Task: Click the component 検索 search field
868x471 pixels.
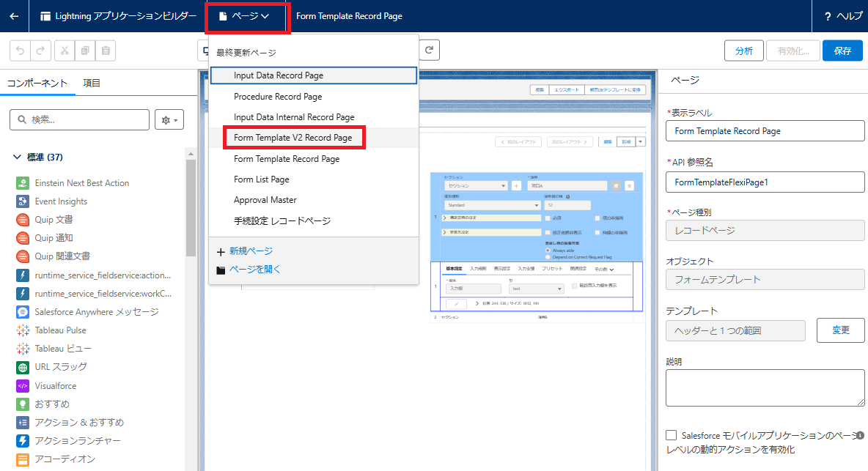Action: [80, 119]
